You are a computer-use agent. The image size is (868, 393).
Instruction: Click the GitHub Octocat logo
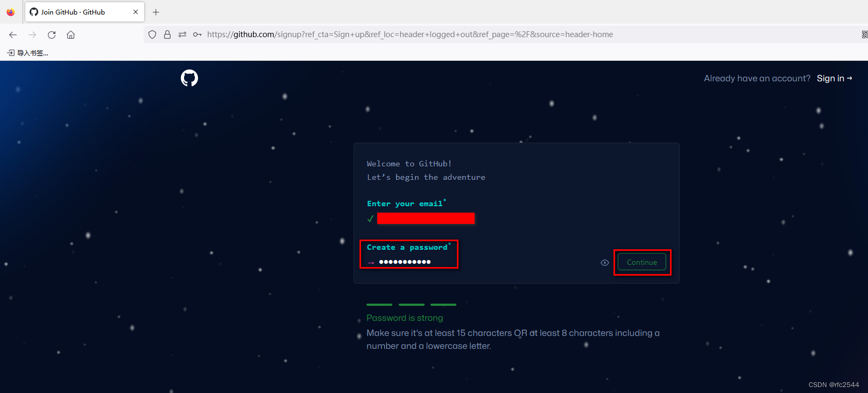[189, 78]
